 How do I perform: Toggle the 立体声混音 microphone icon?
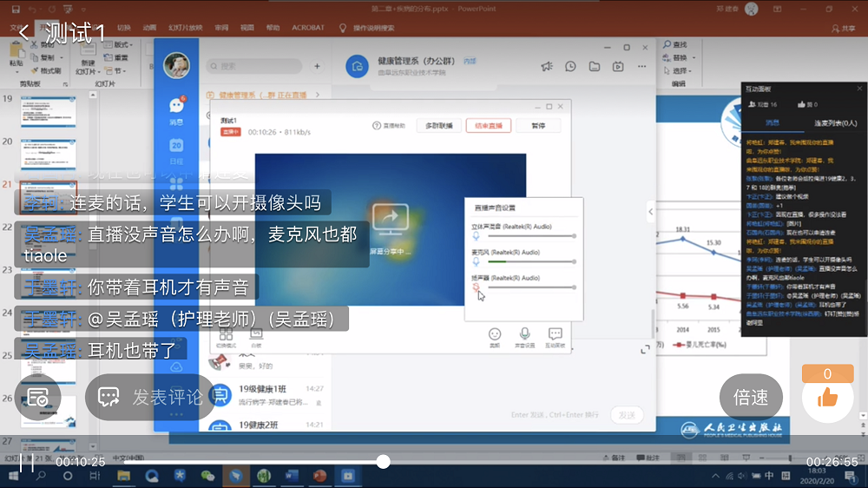click(476, 236)
